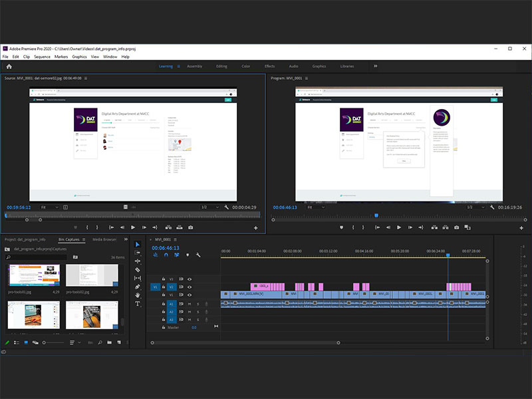Add marker in timeline panel
This screenshot has height=399, width=532.
188,255
